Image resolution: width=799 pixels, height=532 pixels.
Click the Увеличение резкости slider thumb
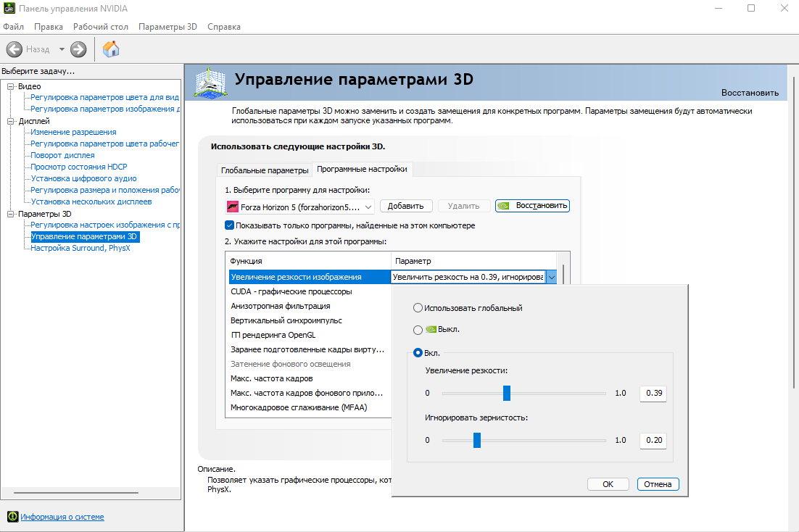tap(507, 393)
